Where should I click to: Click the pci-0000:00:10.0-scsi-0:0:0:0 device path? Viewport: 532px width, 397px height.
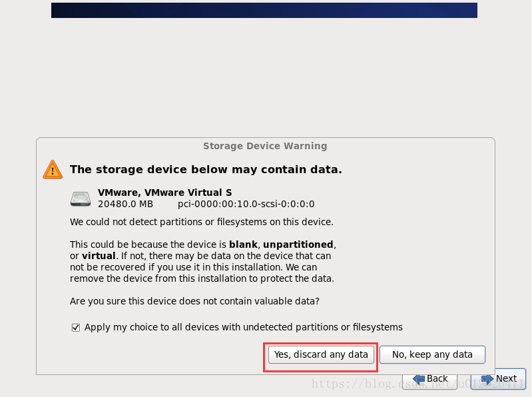246,204
